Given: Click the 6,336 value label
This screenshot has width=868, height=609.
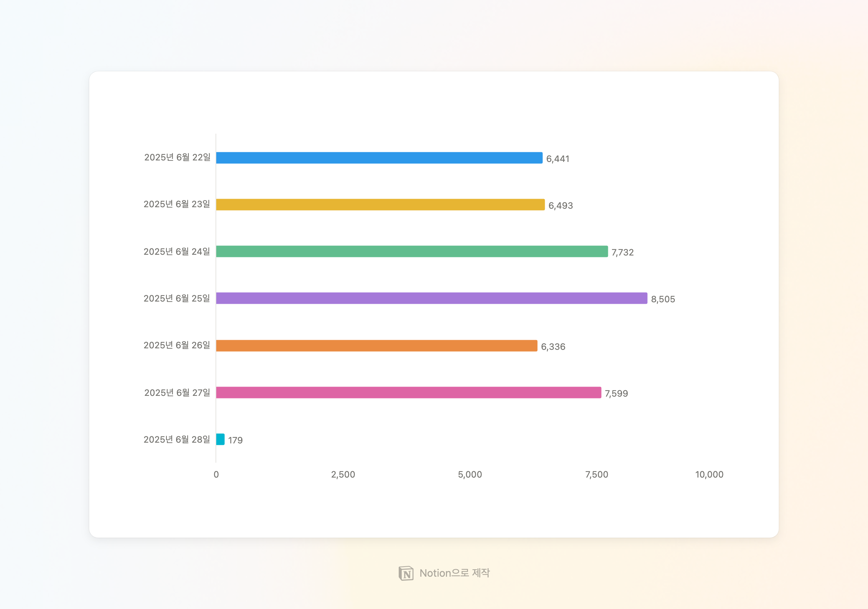Looking at the screenshot, I should point(553,346).
